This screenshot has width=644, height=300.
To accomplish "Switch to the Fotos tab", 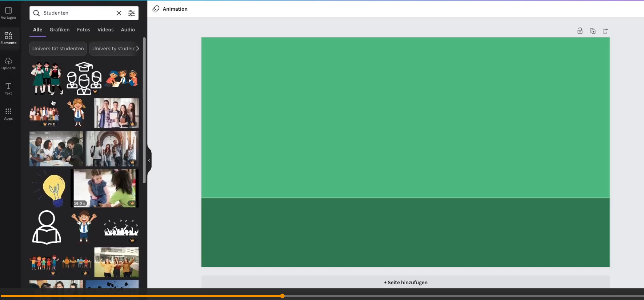I will pyautogui.click(x=84, y=30).
